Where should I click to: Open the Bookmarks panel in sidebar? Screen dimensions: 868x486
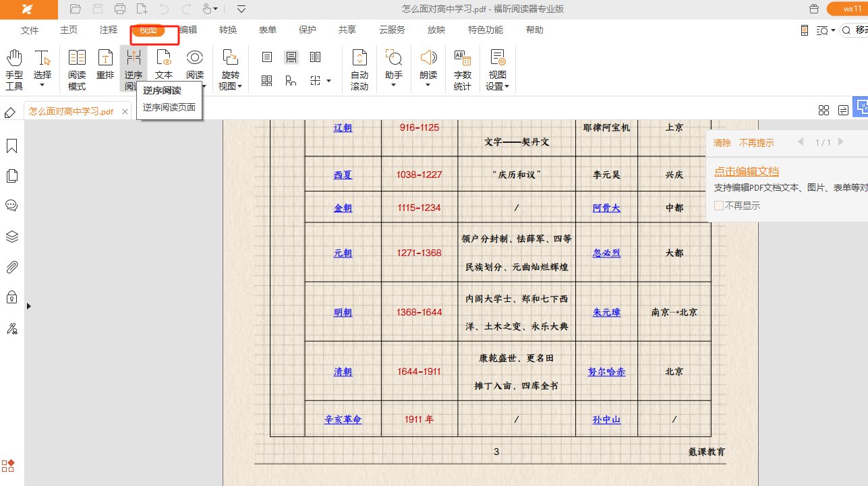click(11, 146)
